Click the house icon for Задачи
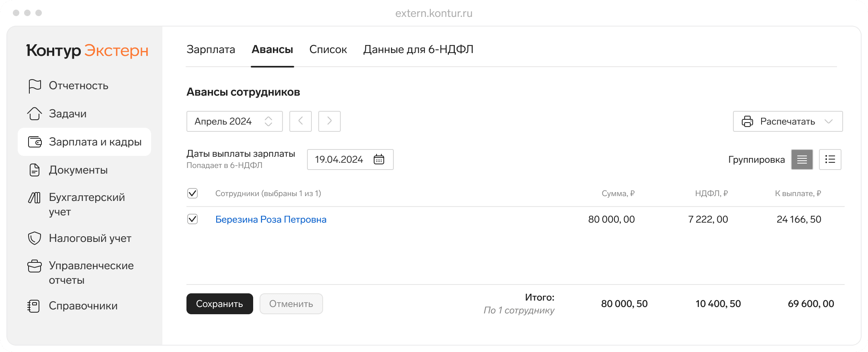 [35, 114]
